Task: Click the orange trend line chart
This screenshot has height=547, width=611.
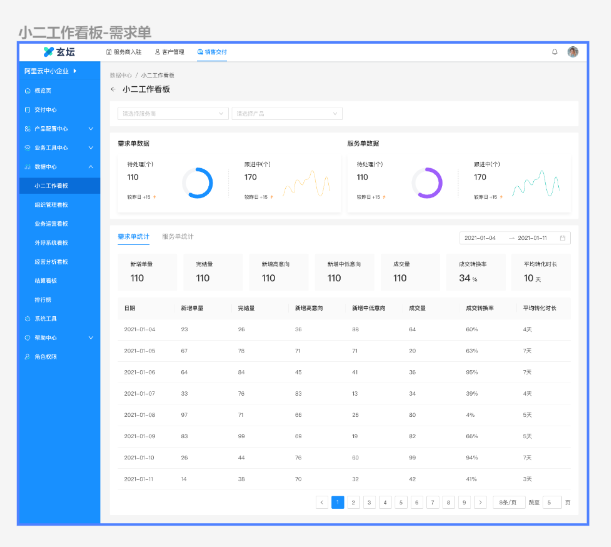Action: (307, 183)
